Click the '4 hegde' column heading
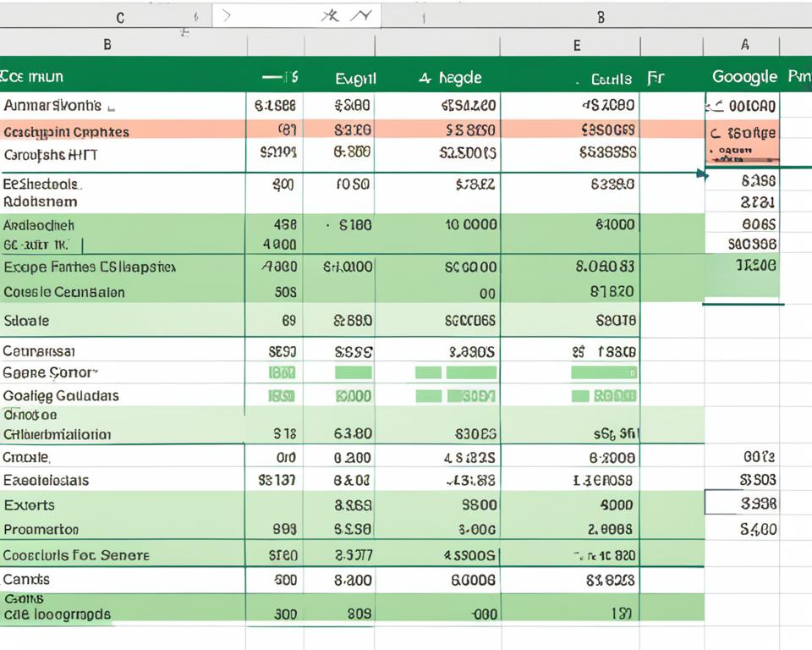This screenshot has width=812, height=650. pyautogui.click(x=450, y=78)
